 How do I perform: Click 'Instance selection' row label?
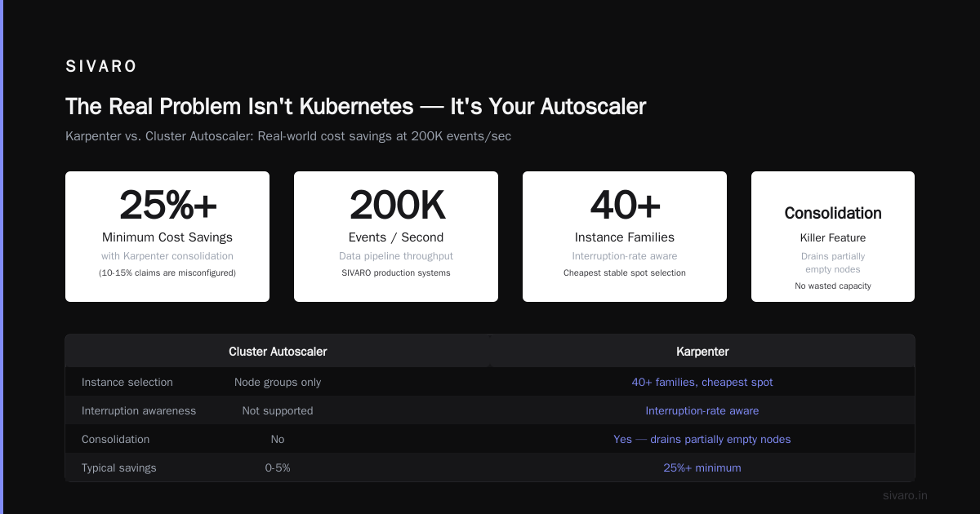coord(127,382)
